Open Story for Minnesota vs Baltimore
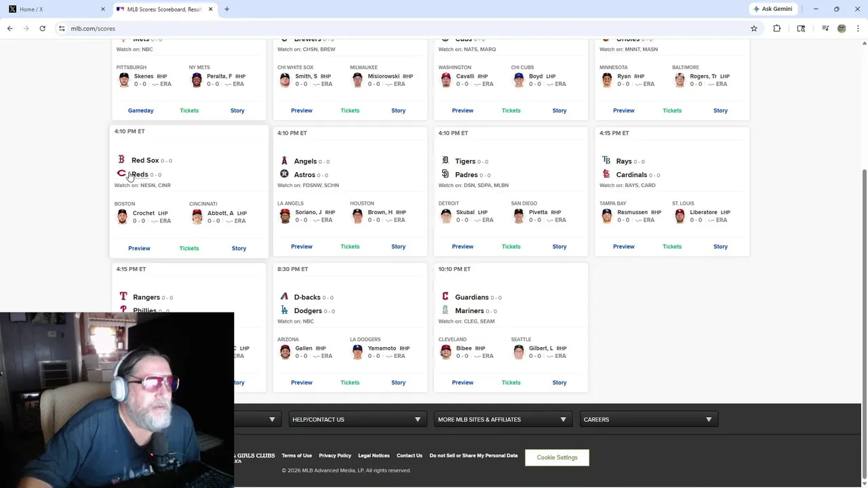This screenshot has height=488, width=868. (720, 110)
